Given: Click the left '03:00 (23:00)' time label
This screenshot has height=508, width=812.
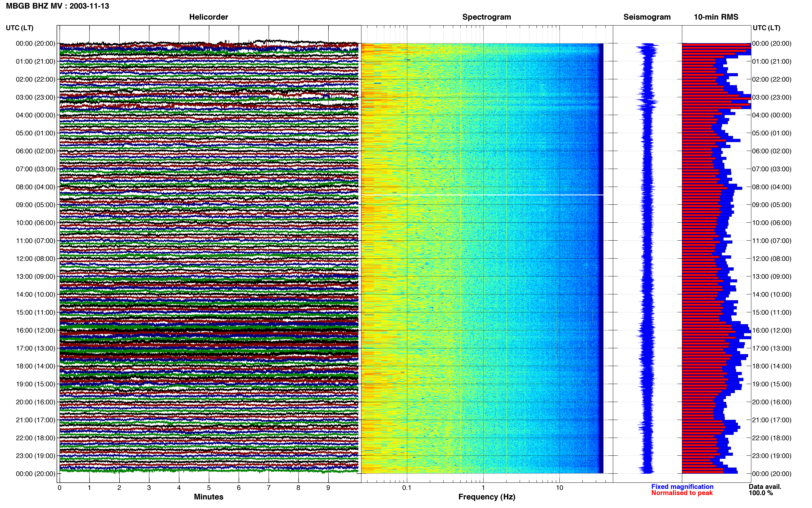Looking at the screenshot, I should [36, 97].
